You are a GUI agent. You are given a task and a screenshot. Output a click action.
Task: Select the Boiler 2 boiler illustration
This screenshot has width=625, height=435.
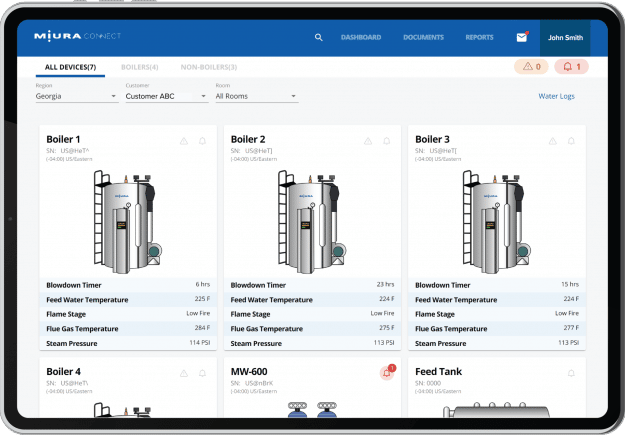point(312,222)
